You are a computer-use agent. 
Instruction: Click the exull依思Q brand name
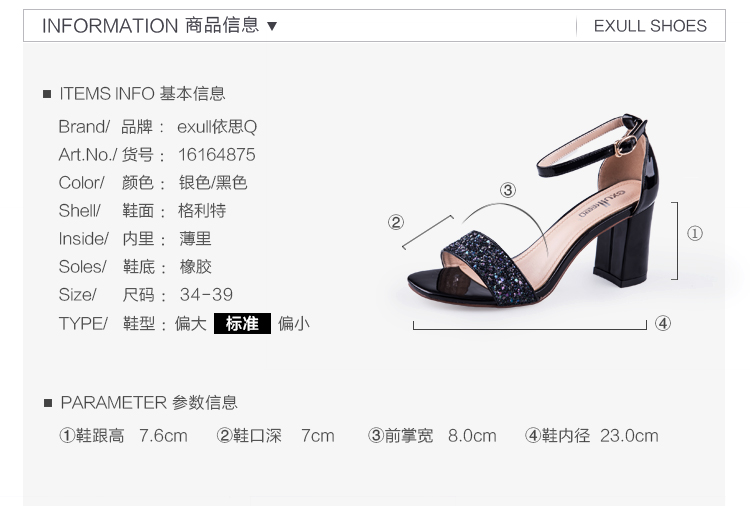(217, 127)
